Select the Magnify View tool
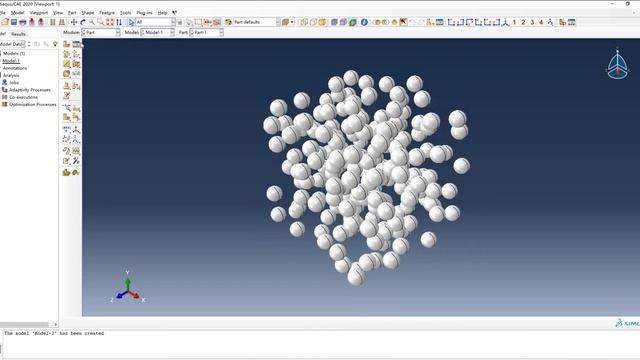Image resolution: width=640 pixels, height=360 pixels. [92, 22]
